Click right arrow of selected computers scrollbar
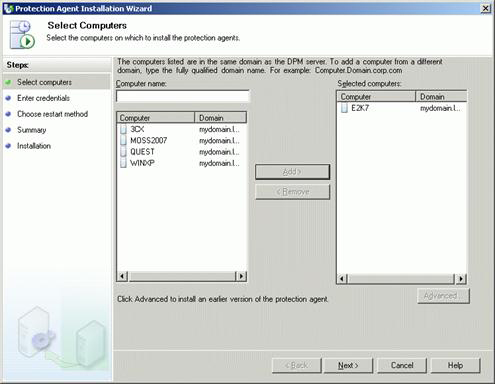 tap(461, 278)
